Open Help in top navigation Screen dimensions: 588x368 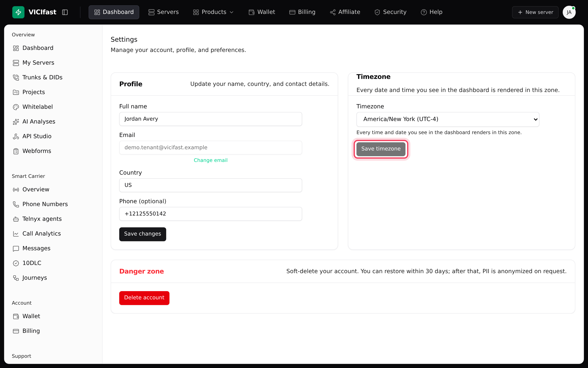pos(432,12)
